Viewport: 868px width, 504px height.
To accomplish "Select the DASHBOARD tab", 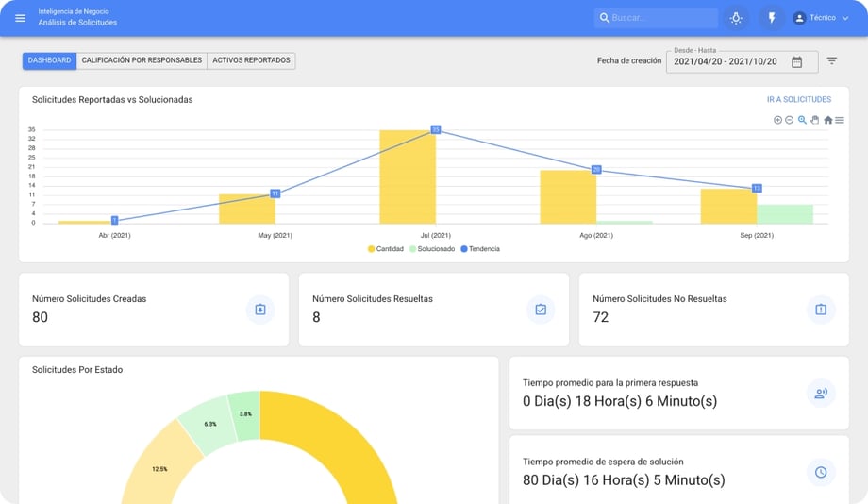I will pos(49,60).
